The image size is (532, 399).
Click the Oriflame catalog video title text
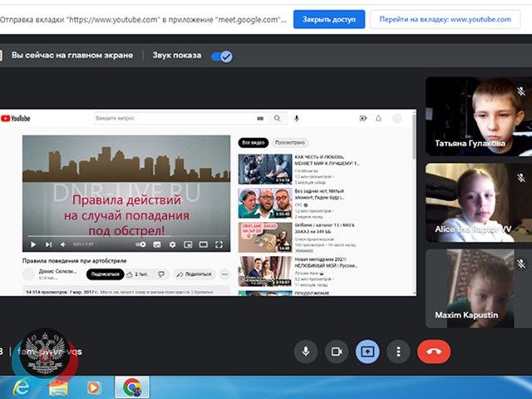coord(325,228)
